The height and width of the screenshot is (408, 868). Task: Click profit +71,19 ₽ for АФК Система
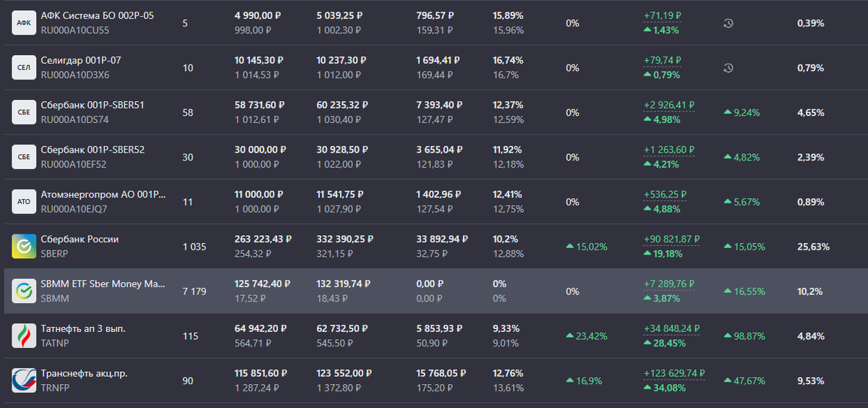click(x=663, y=15)
